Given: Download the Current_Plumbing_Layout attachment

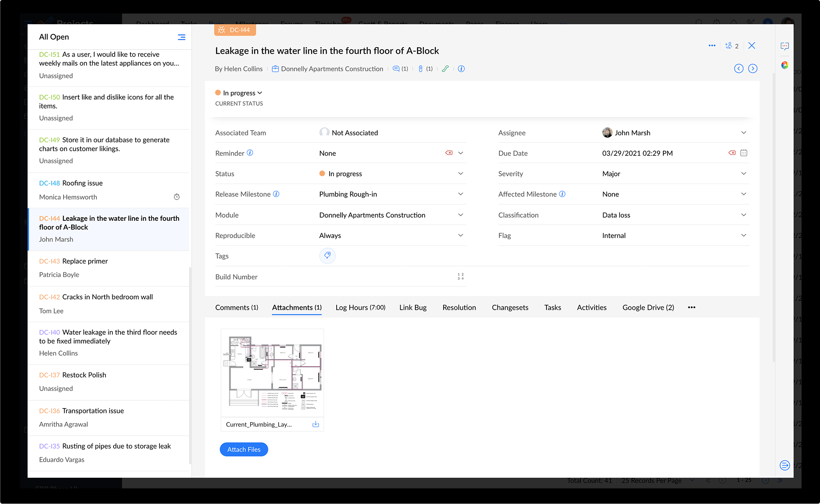Looking at the screenshot, I should (316, 424).
